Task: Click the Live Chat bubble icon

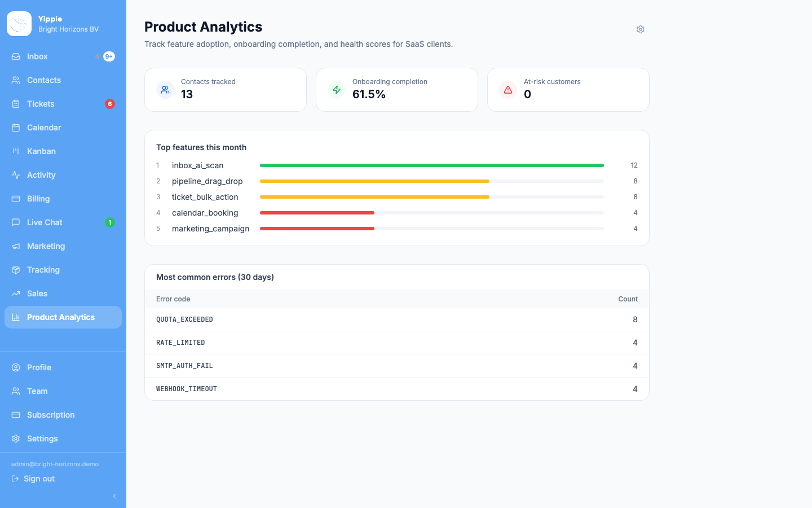Action: point(16,222)
